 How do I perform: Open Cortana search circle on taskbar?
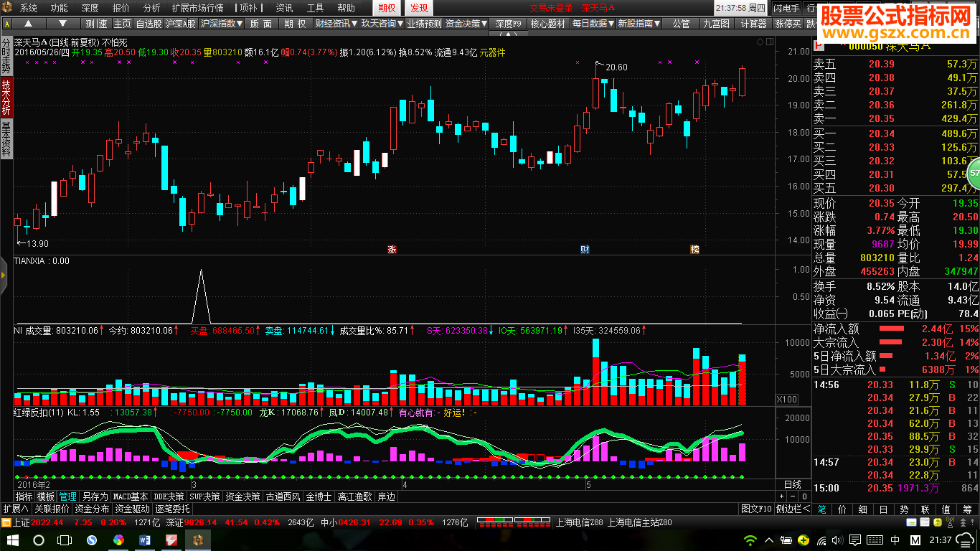pos(39,540)
